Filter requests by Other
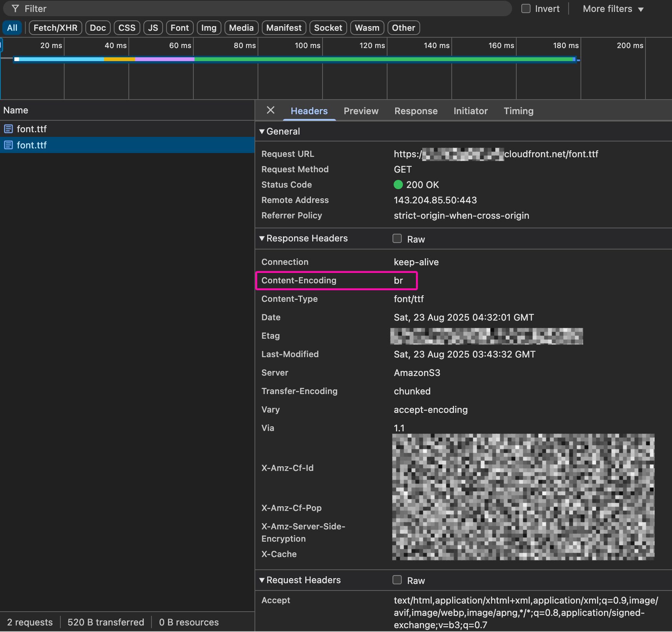The image size is (672, 632). (x=404, y=28)
